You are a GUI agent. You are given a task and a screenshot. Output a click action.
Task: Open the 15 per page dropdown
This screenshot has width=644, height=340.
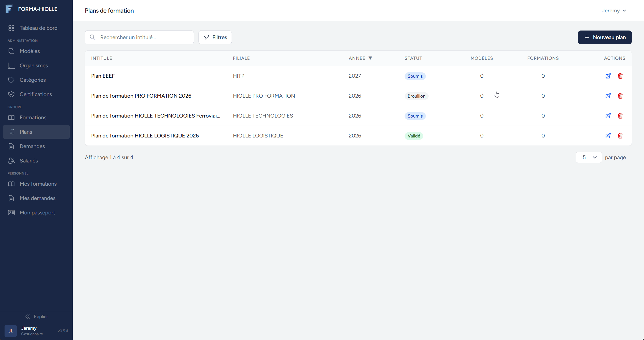[589, 157]
